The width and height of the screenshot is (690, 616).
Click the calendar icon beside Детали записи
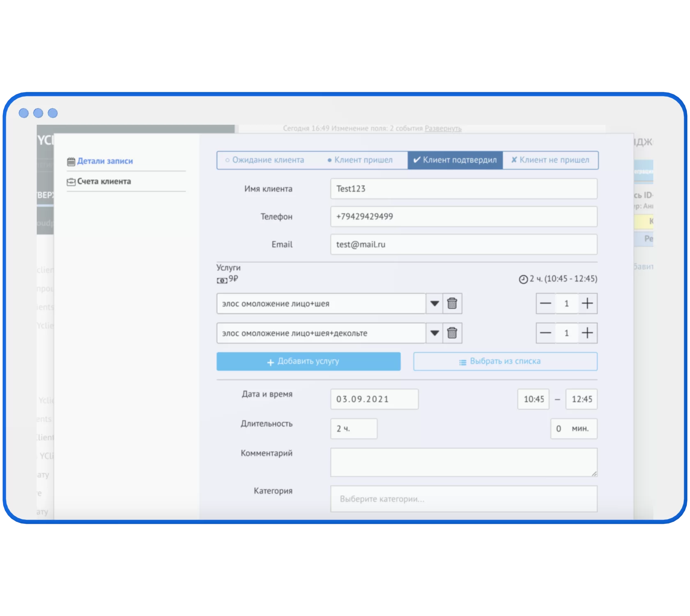[x=71, y=161]
